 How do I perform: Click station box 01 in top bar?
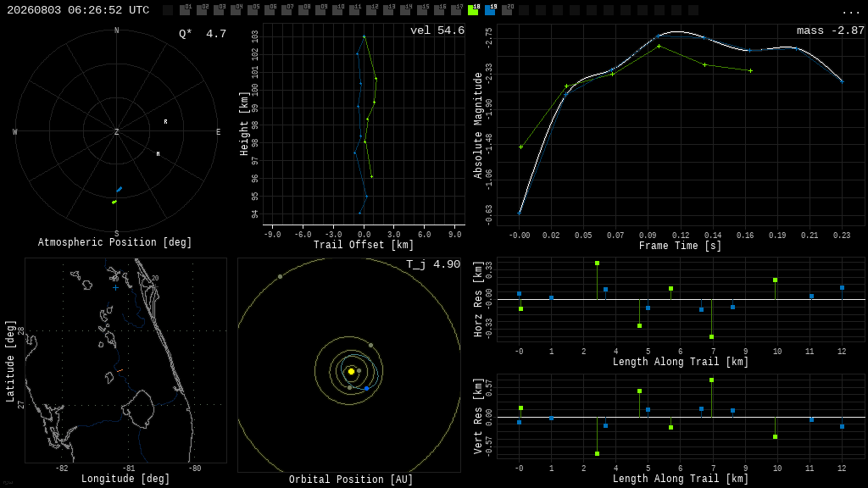pos(185,10)
